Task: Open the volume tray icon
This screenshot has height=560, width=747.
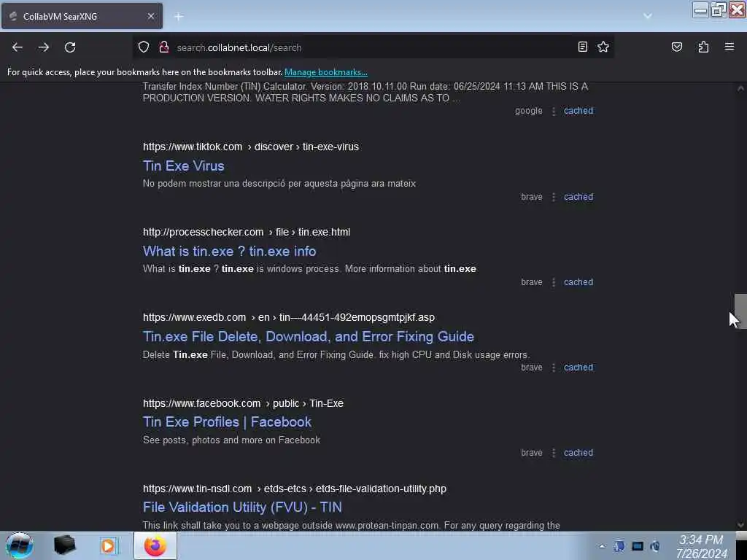Action: [x=655, y=546]
